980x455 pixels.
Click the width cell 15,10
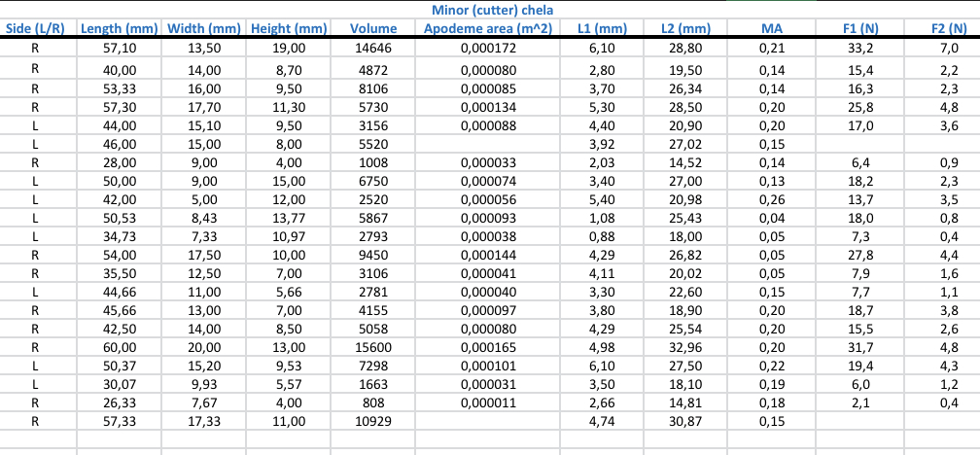204,125
